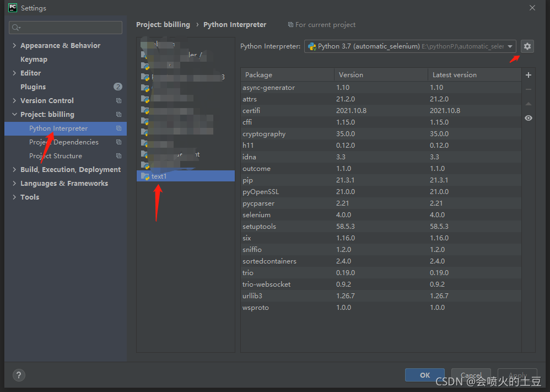
Task: Expand Languages & Frameworks section
Action: [x=14, y=184]
